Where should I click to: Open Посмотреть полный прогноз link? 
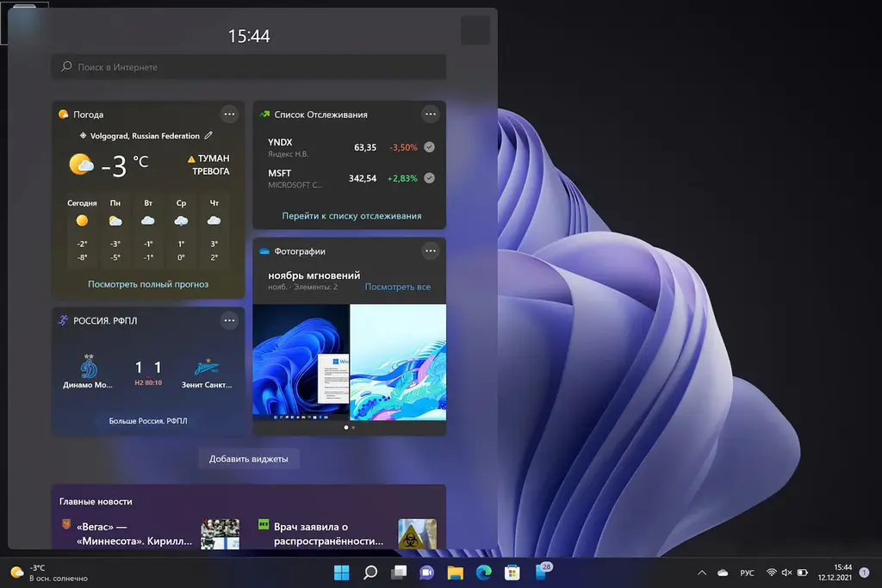click(148, 284)
